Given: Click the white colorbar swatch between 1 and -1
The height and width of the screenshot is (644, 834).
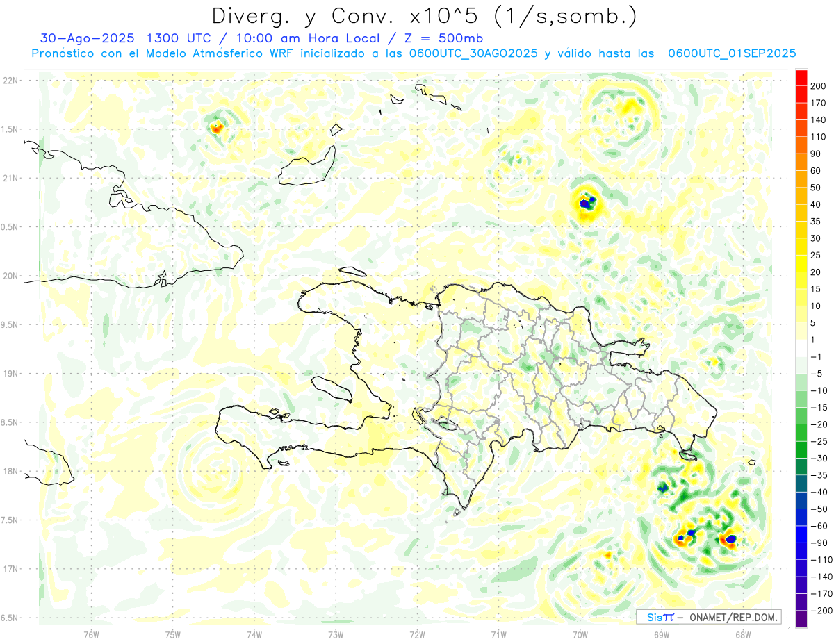Looking at the screenshot, I should tap(802, 349).
